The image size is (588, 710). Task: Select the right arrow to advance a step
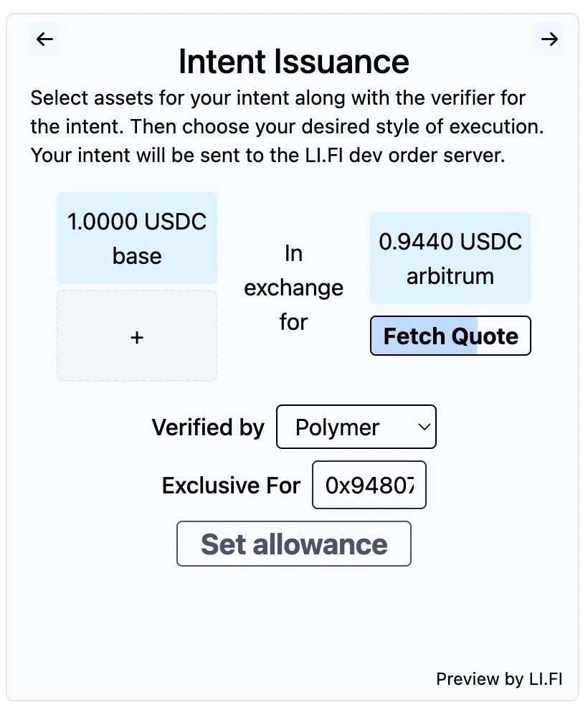[549, 39]
